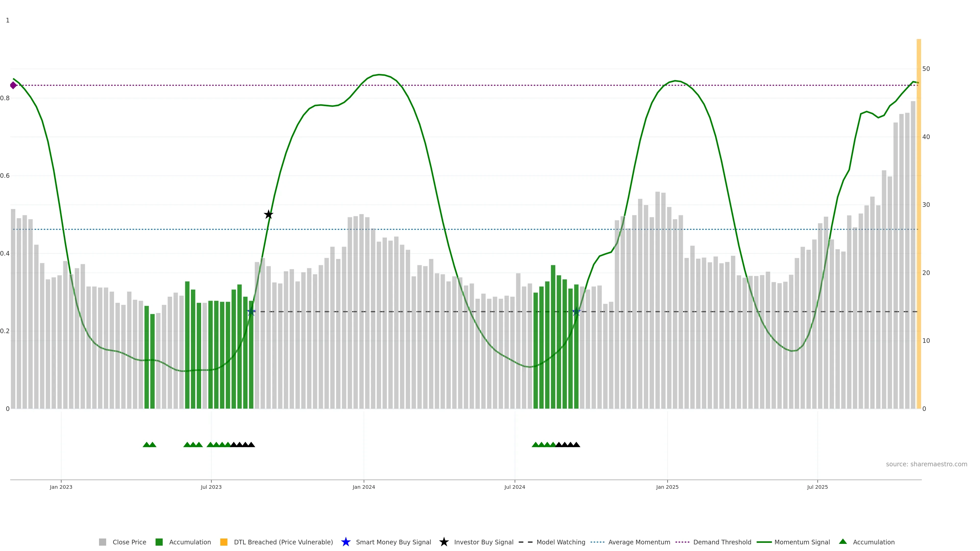Click the Jan 2023 axis label

click(x=61, y=487)
